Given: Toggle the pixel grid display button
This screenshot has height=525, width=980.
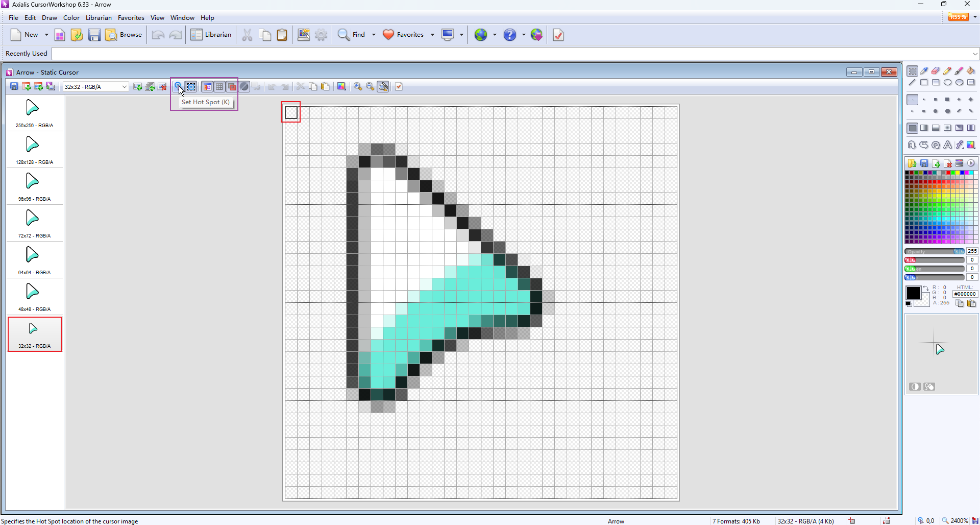Looking at the screenshot, I should [x=219, y=87].
